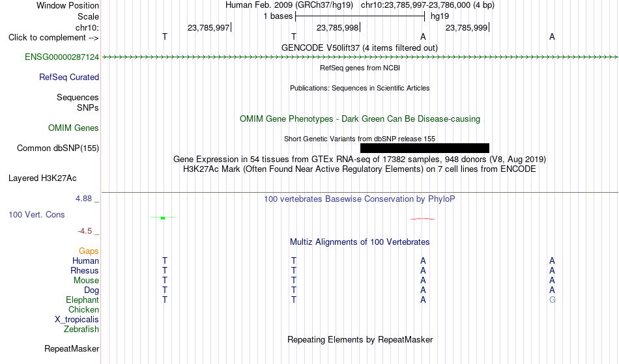Select the Mouse alignment row label
Viewport: 619px width, 364px height.
[x=86, y=281]
